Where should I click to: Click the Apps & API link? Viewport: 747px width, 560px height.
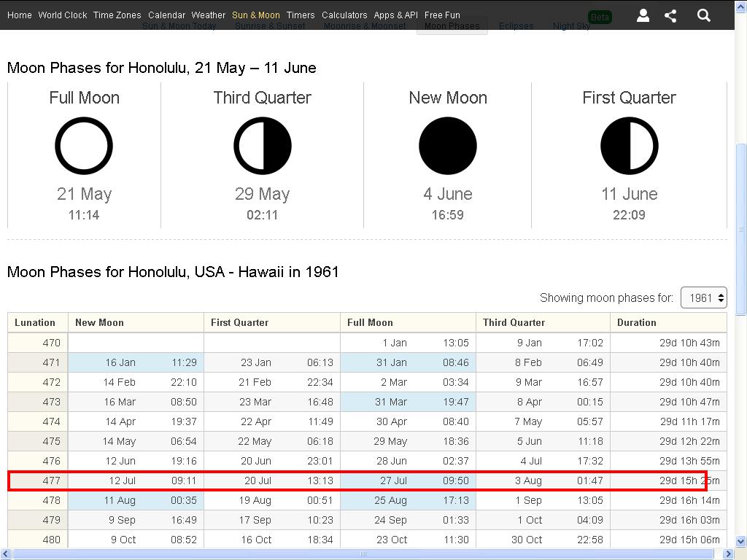pyautogui.click(x=395, y=15)
